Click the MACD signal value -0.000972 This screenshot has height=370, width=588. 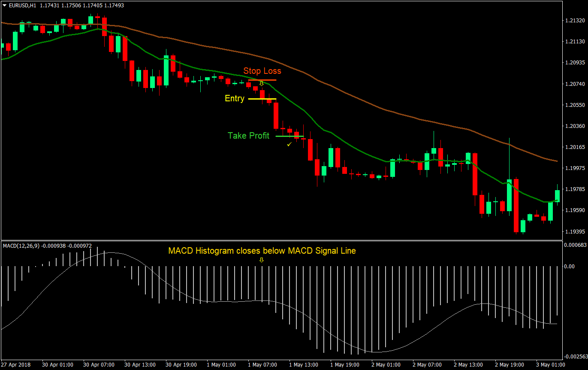coord(81,246)
